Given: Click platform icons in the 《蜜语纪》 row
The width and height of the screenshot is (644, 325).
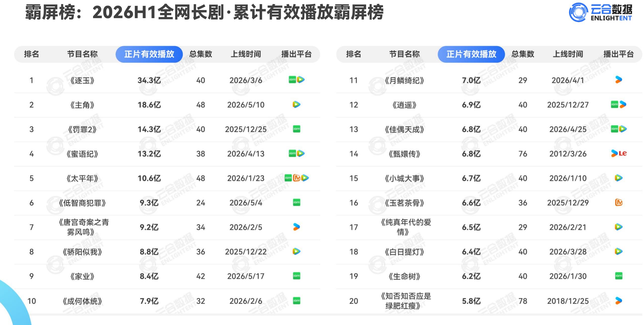Looking at the screenshot, I should (296, 153).
